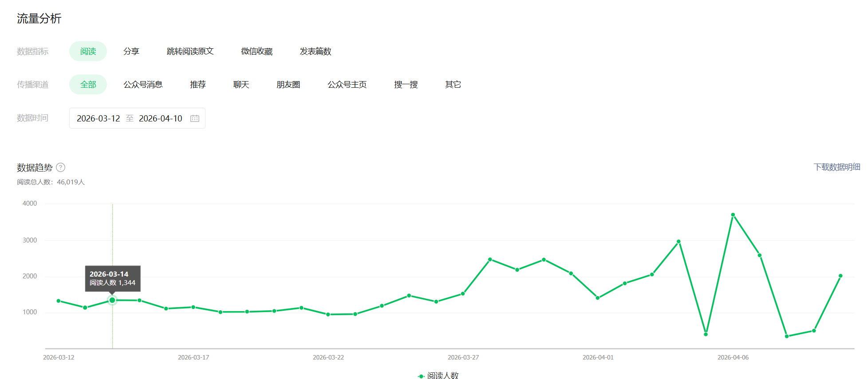Click 阅读总人数: 46,019人 text
Screen dimensions: 868x379
point(51,182)
